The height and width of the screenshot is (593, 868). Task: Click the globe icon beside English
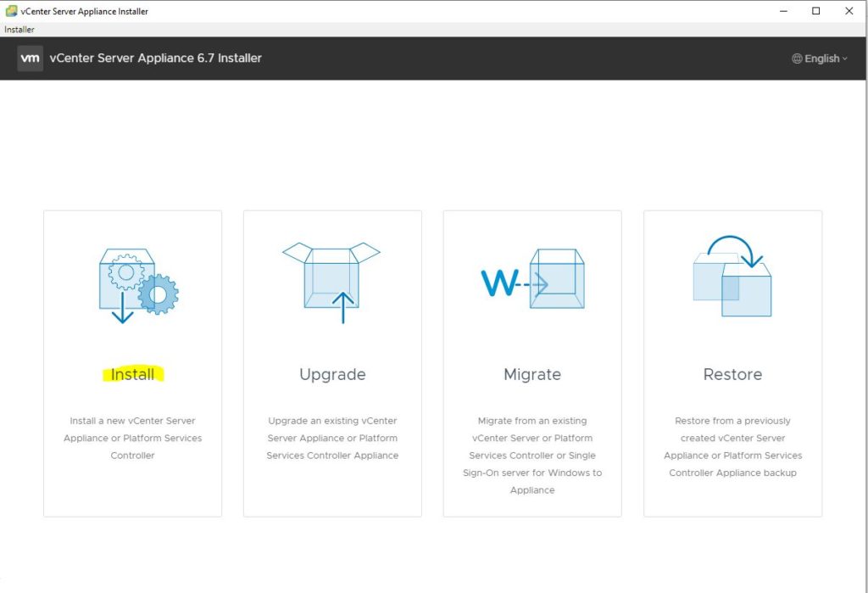[797, 59]
